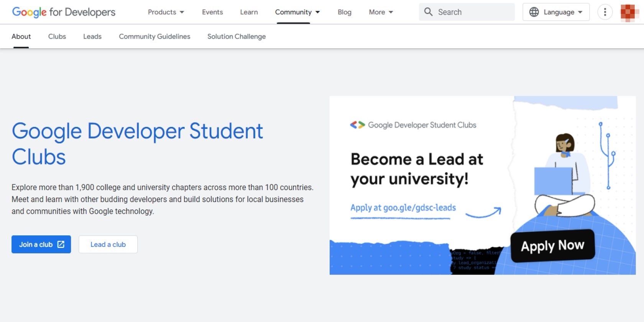Viewport: 644px width, 322px height.
Task: Go to the Events page
Action: click(212, 12)
